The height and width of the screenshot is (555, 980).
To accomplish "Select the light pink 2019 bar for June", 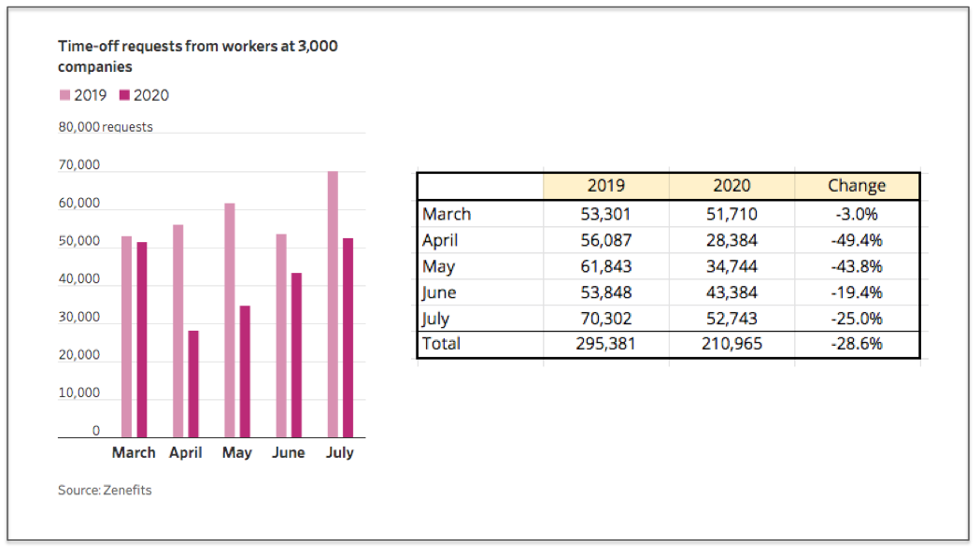I will tap(281, 336).
